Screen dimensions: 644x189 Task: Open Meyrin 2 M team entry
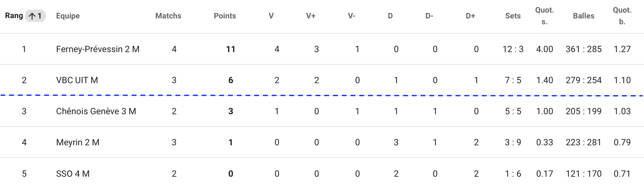(x=78, y=142)
